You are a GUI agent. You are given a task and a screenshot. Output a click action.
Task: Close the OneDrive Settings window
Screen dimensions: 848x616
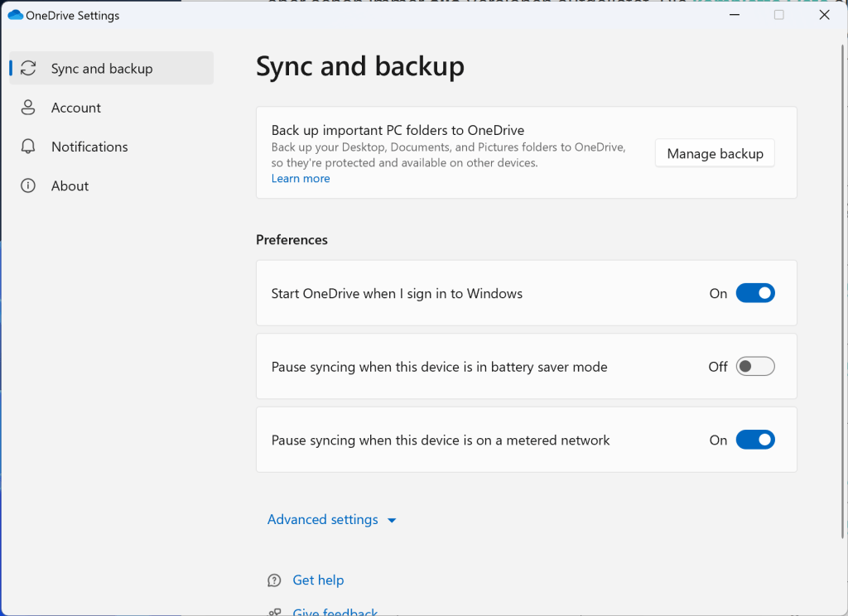point(823,15)
